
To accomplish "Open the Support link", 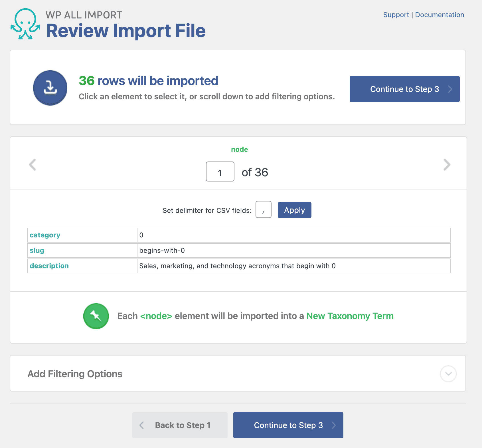I will click(396, 15).
